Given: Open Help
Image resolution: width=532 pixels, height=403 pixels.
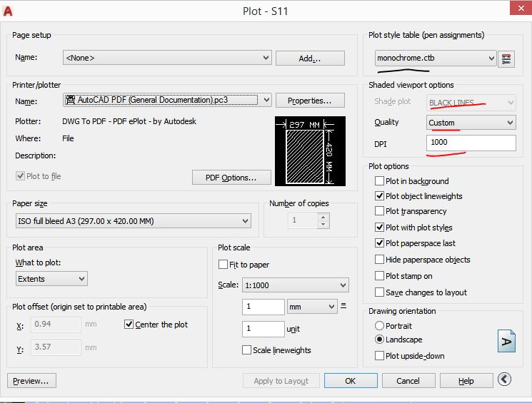Looking at the screenshot, I should coord(466,381).
